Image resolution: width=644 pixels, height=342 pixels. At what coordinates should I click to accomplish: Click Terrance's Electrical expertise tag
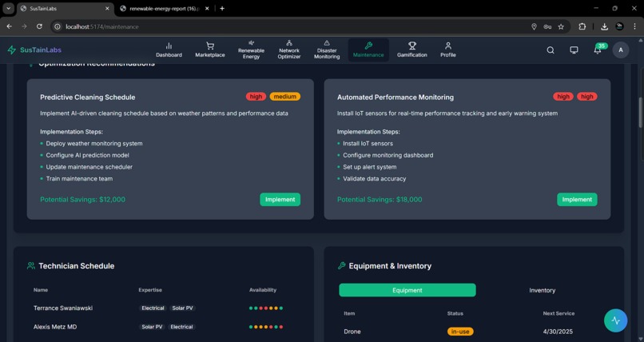tap(153, 308)
